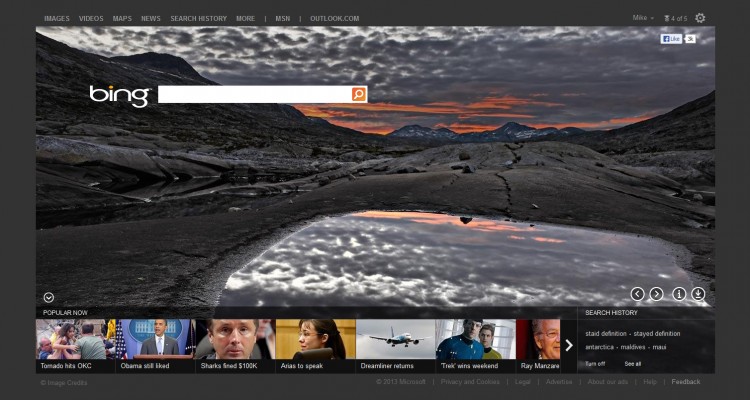Show the previous homepage image
The image size is (750, 400).
(637, 294)
